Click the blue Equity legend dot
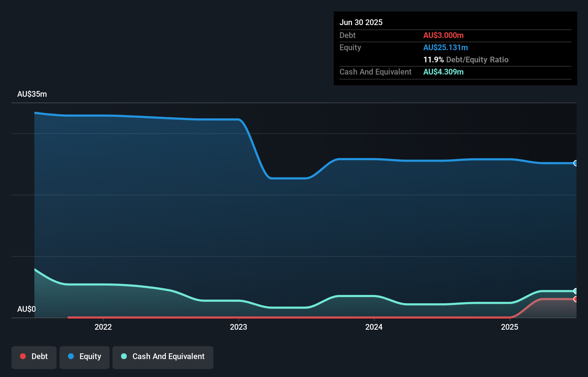 coord(71,356)
